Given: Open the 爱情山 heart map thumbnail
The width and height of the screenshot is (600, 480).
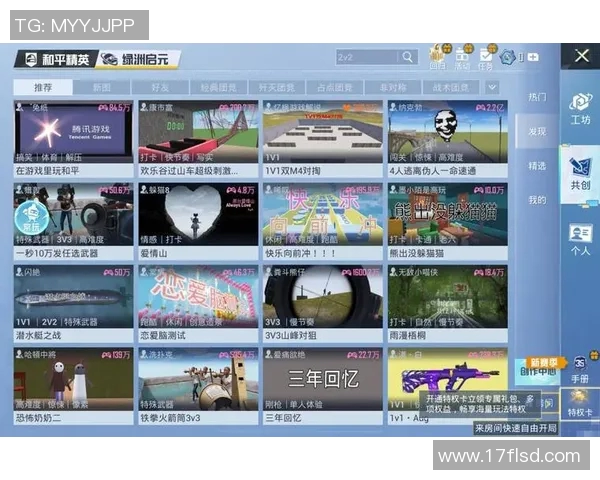Looking at the screenshot, I should [x=198, y=214].
